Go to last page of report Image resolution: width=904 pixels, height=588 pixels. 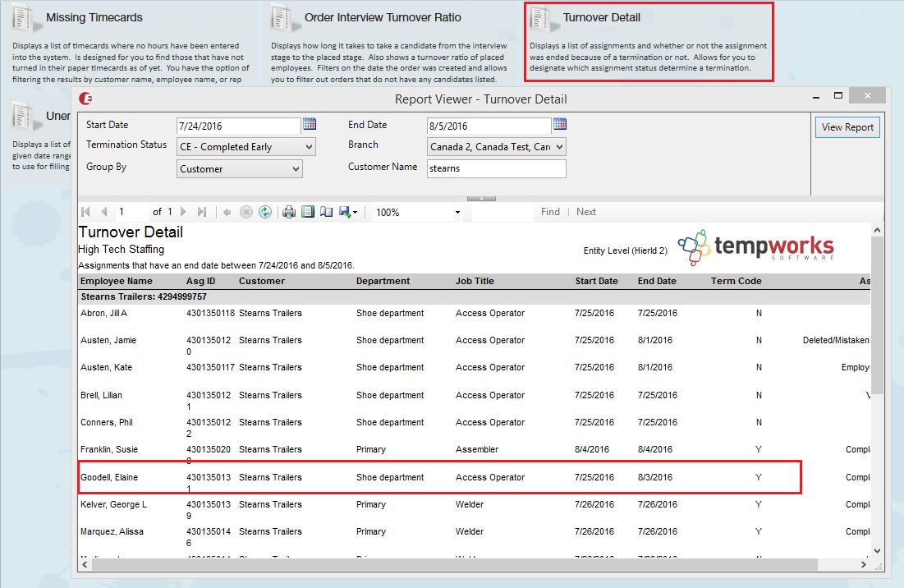(202, 212)
